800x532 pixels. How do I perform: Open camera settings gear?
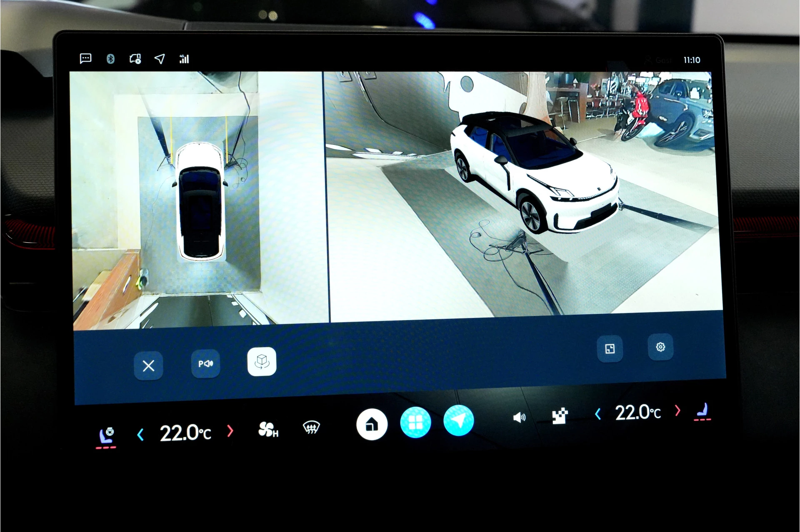pyautogui.click(x=660, y=347)
